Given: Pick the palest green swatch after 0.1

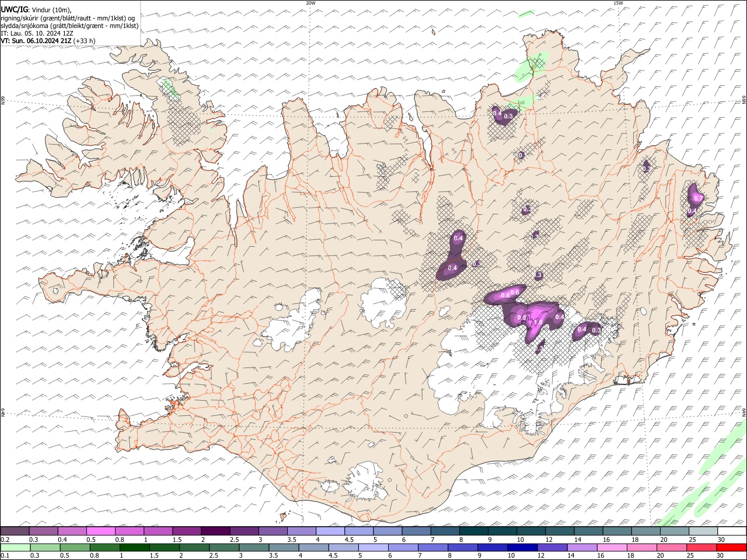Looking at the screenshot, I should (15, 547).
